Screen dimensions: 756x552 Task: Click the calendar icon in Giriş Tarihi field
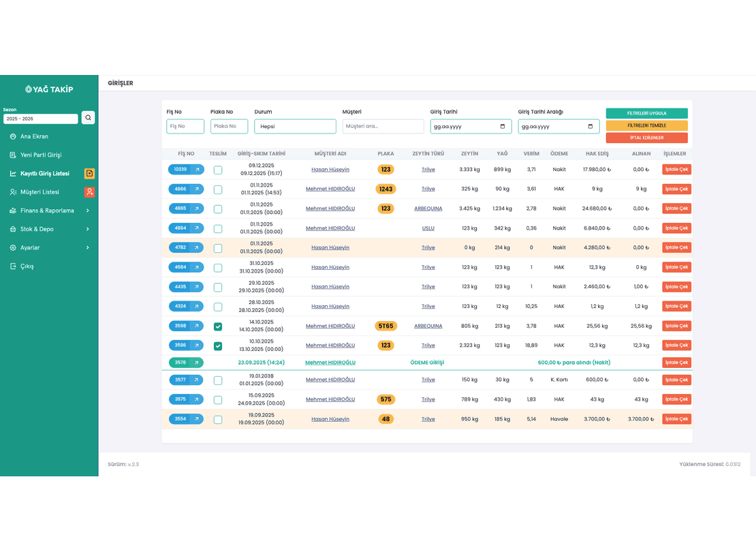click(503, 127)
